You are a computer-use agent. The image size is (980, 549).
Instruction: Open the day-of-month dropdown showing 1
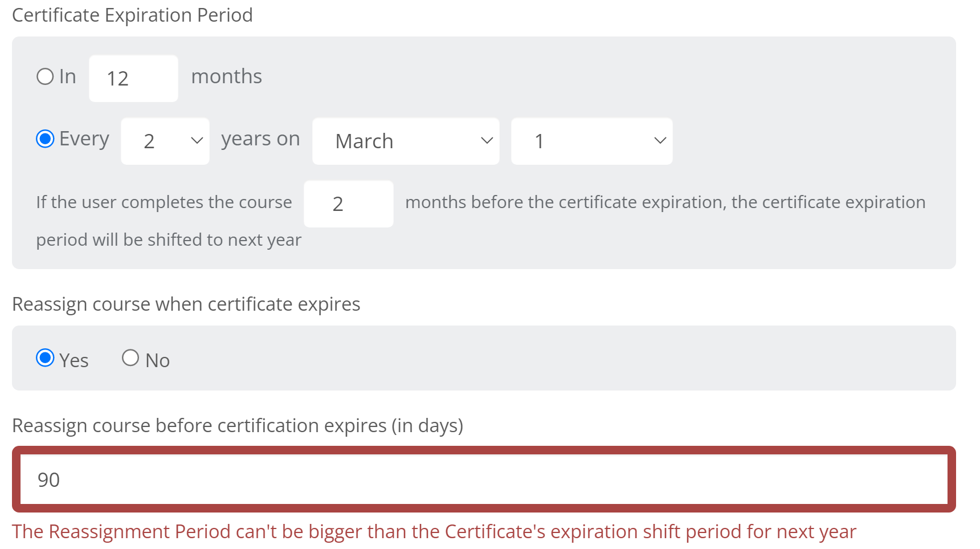[x=591, y=141]
